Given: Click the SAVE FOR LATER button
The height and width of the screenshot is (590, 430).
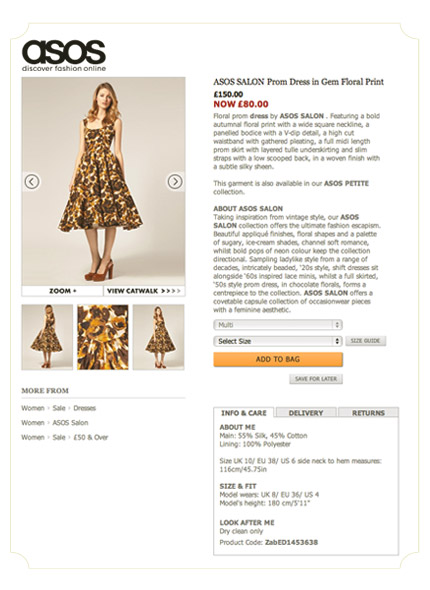Looking at the screenshot, I should (316, 379).
